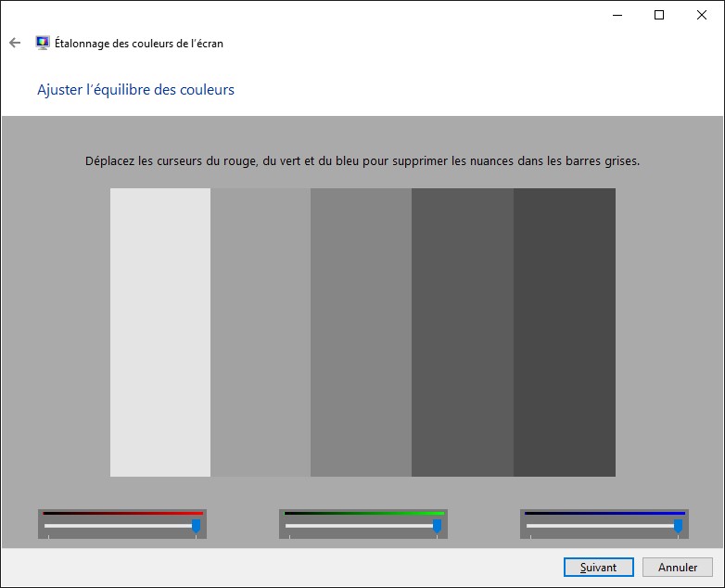Minimize the calibration window
725x588 pixels.
click(617, 15)
